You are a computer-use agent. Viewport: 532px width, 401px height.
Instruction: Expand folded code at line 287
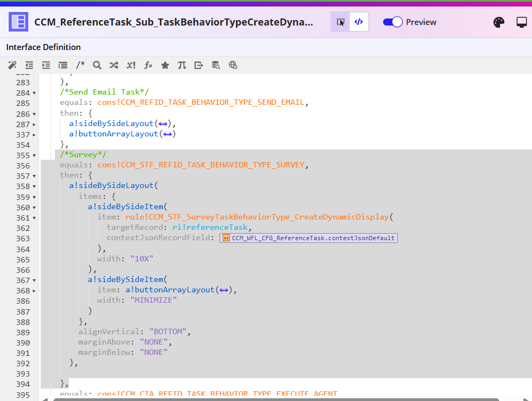point(34,124)
